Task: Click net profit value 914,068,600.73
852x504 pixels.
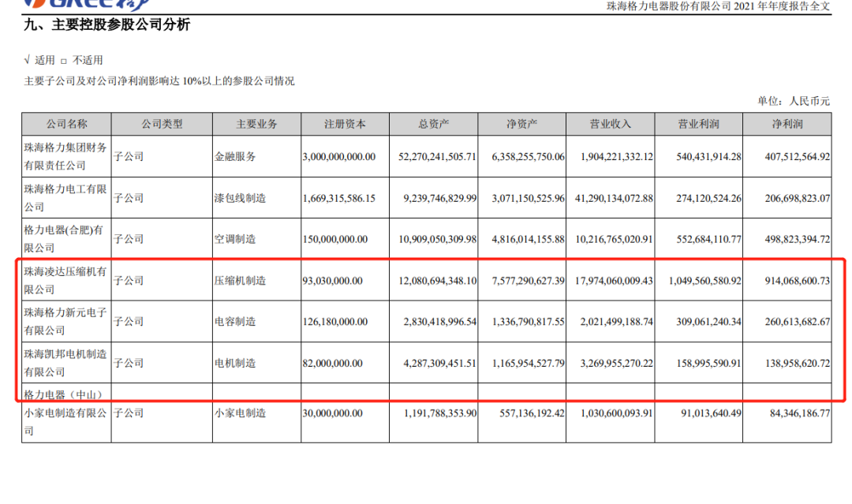Action: pos(798,281)
